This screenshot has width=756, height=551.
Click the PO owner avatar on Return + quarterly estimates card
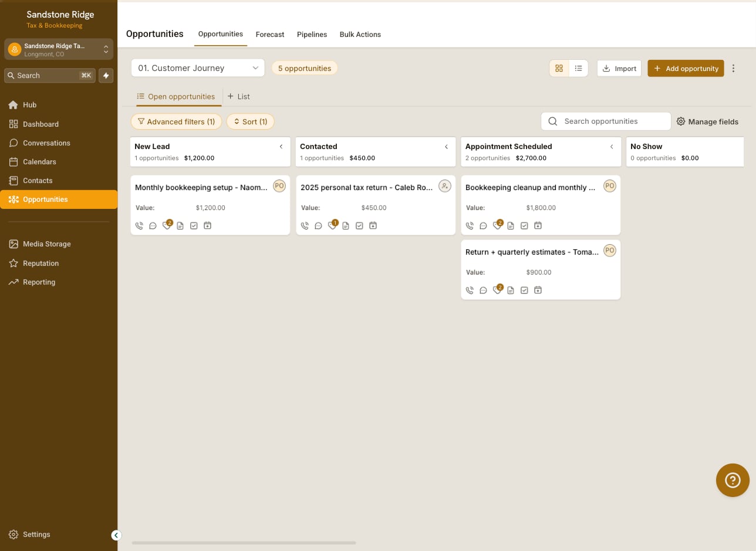pyautogui.click(x=610, y=251)
